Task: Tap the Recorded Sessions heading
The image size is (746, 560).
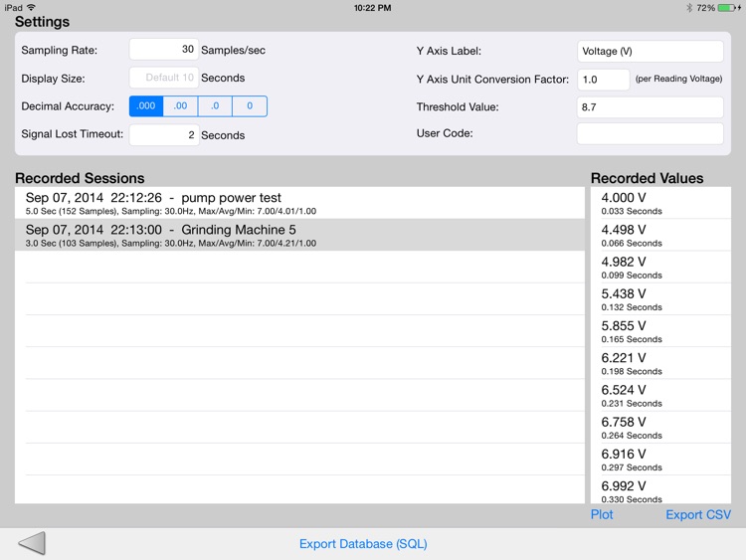Action: (80, 178)
